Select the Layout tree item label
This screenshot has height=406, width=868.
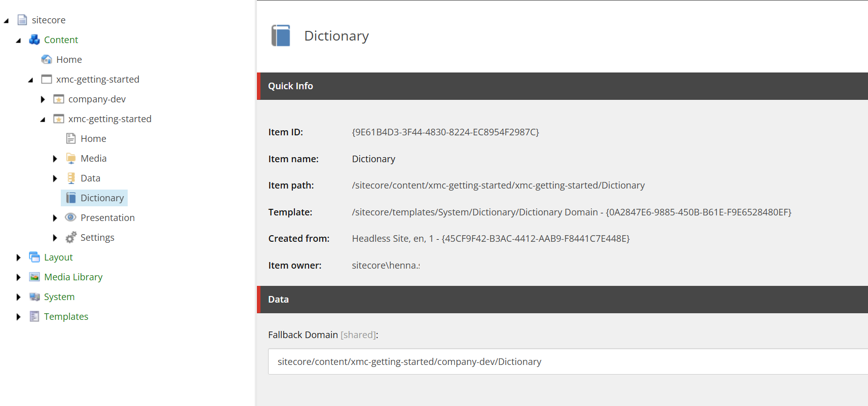point(58,257)
